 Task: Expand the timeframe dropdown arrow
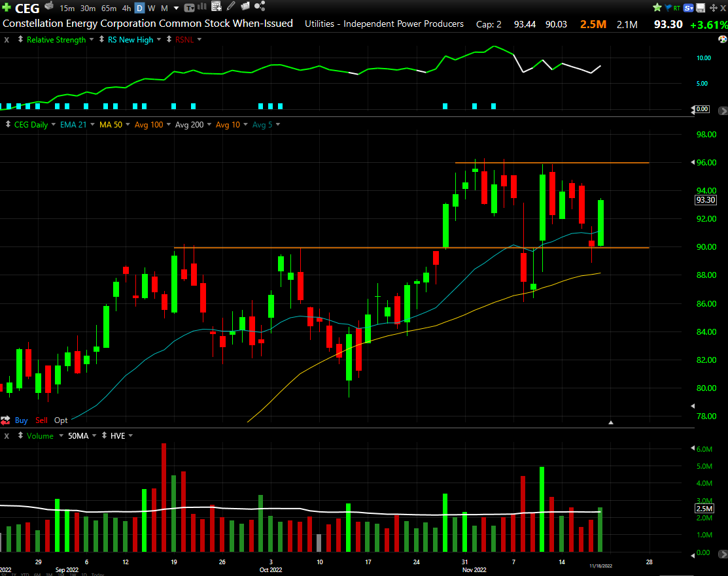[177, 8]
